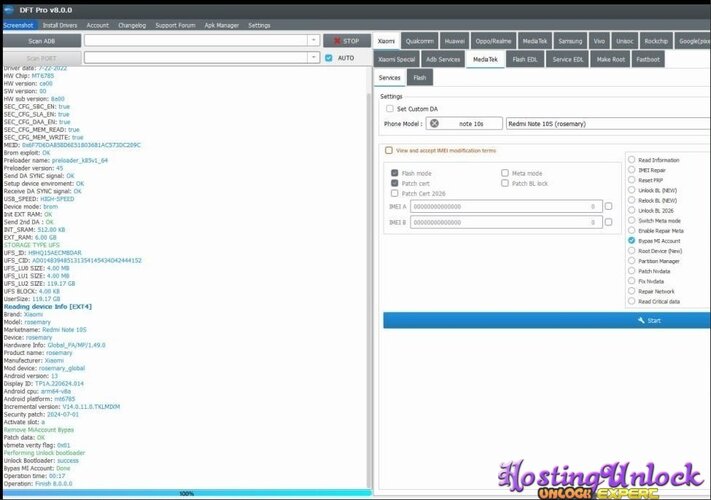Open the Changelog menu
The height and width of the screenshot is (500, 711).
tap(132, 25)
